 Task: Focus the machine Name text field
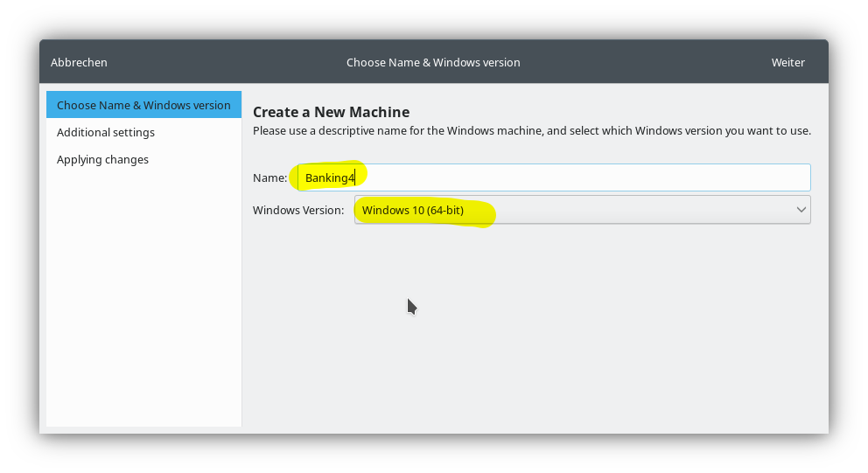click(x=554, y=177)
